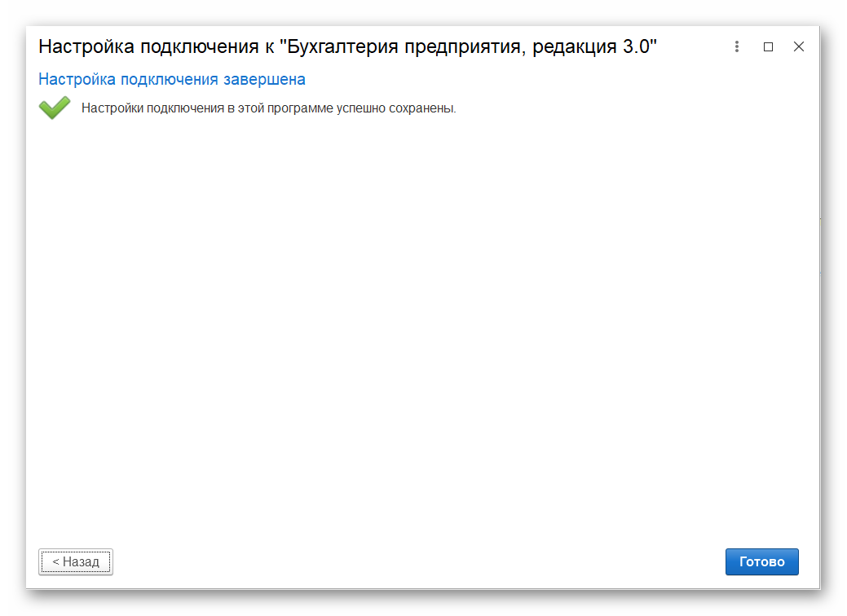Viewport: 847px width, 616px height.
Task: Close the connection setup dialog
Action: point(798,46)
